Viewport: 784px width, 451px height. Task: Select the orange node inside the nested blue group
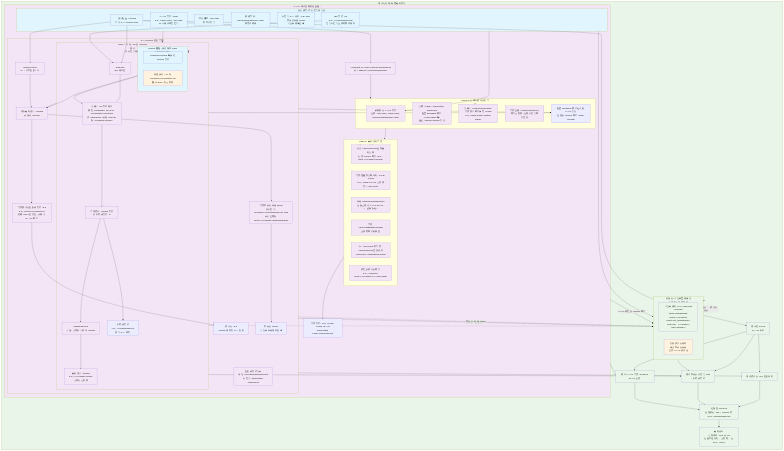point(162,78)
